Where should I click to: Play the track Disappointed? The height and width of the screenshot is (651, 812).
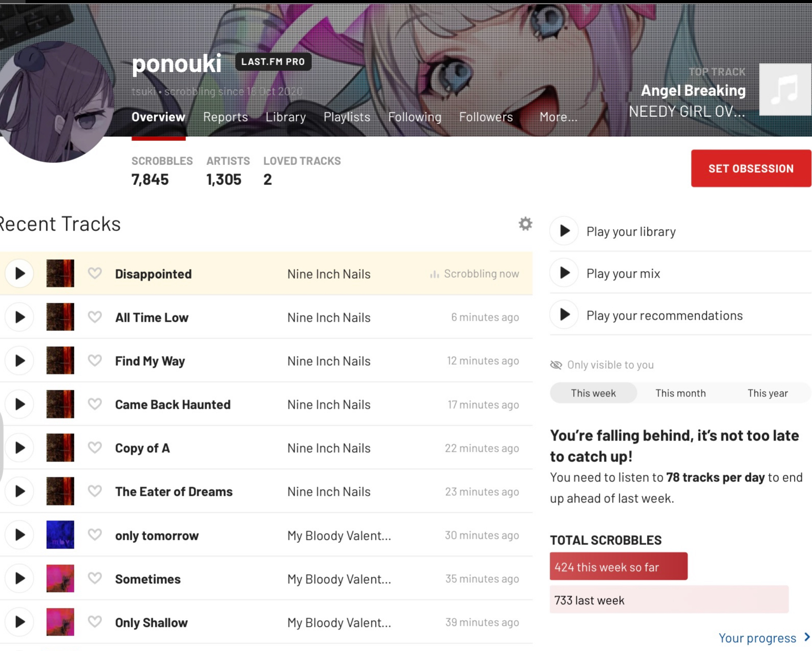pos(19,274)
